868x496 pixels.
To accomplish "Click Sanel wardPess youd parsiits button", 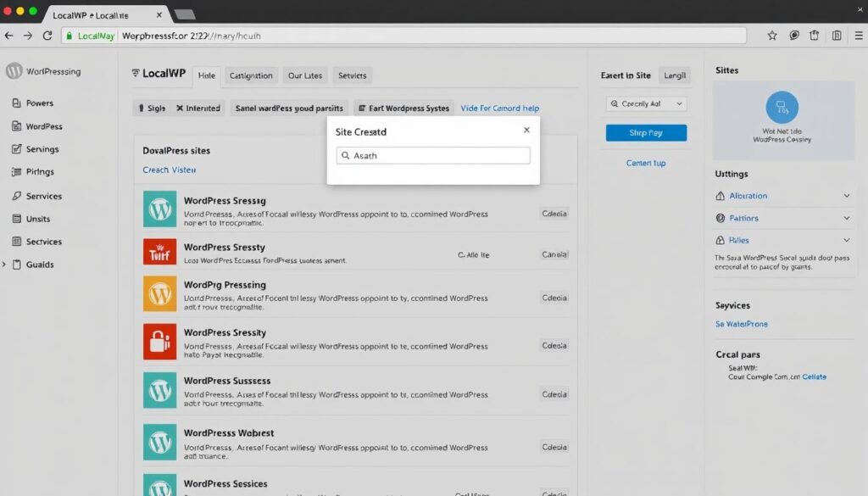I will (x=289, y=108).
